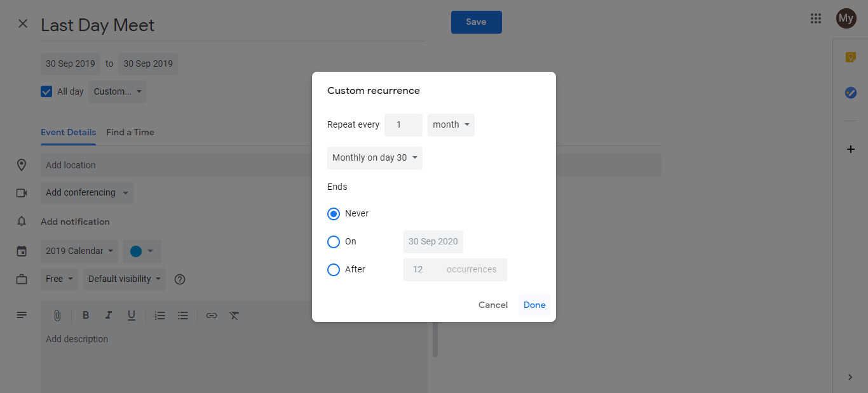The image size is (868, 393).
Task: Open the Free availability dropdown
Action: pyautogui.click(x=59, y=279)
